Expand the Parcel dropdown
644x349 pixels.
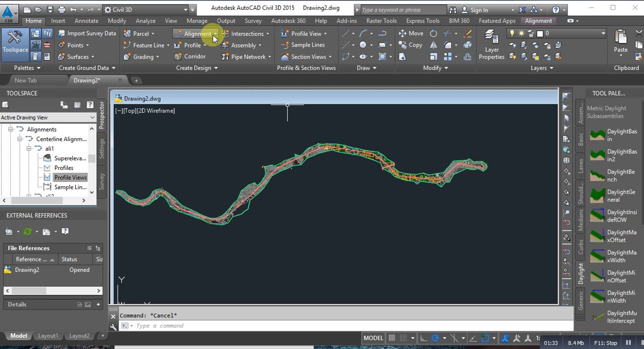coord(152,33)
